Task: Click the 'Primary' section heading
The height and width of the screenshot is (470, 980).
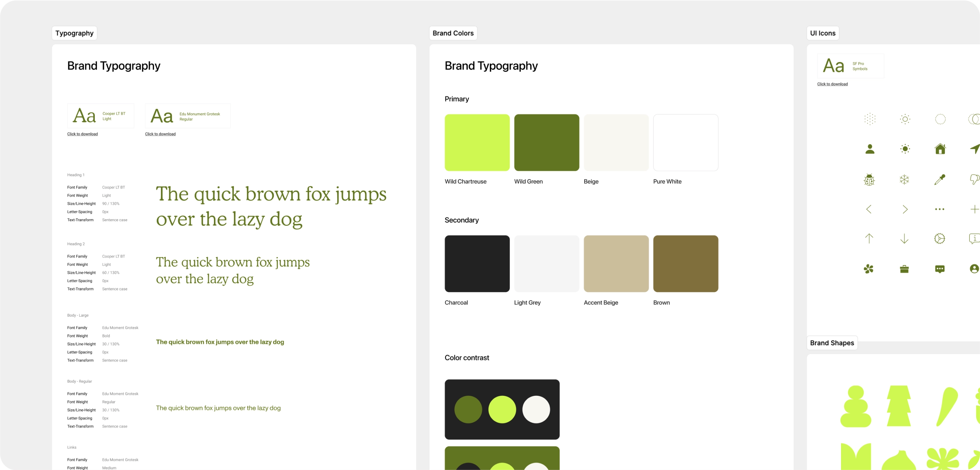Action: click(x=457, y=99)
